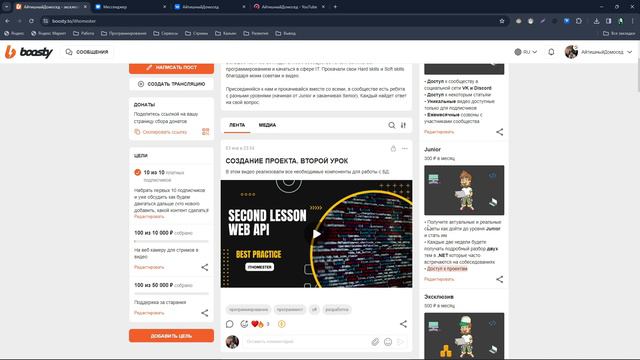The image size is (640, 360).
Task: Open the post comments icon
Action: pyautogui.click(x=230, y=324)
